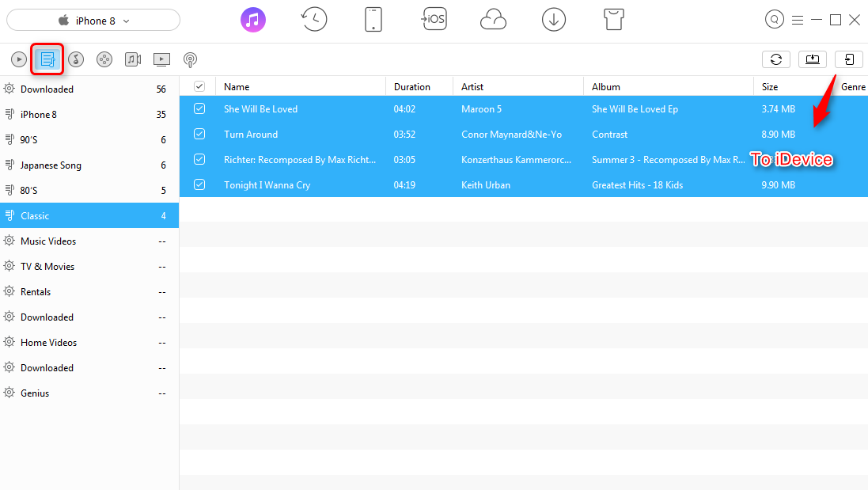The image size is (868, 490).
Task: Click the search magnifier icon
Action: pos(775,20)
